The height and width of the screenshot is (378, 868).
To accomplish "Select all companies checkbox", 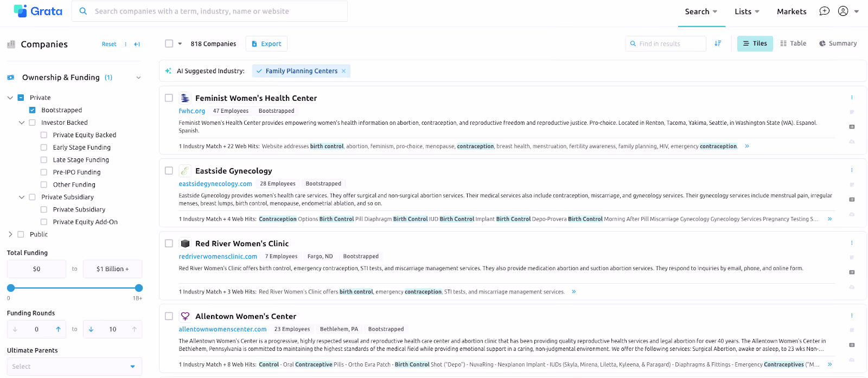I will point(169,43).
